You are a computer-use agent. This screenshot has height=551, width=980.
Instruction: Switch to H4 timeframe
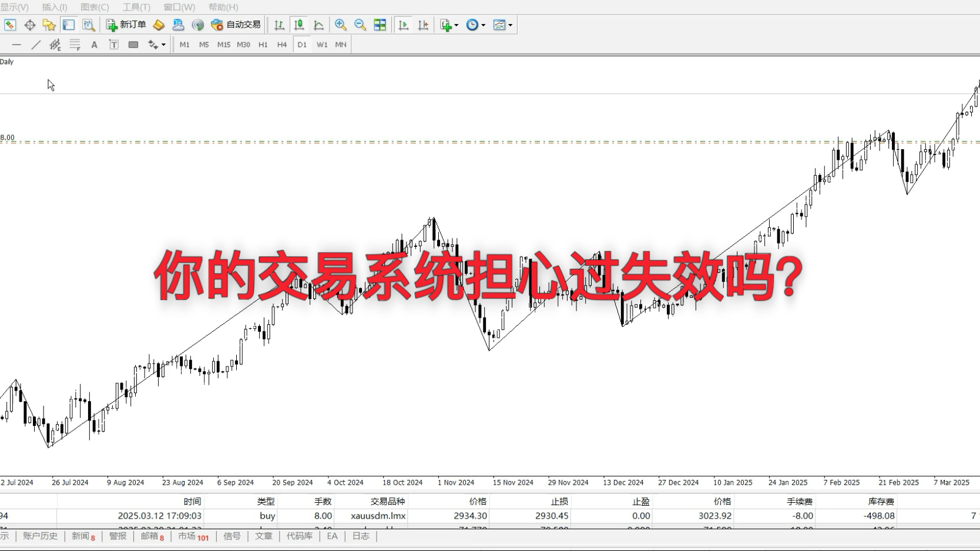[x=282, y=45]
